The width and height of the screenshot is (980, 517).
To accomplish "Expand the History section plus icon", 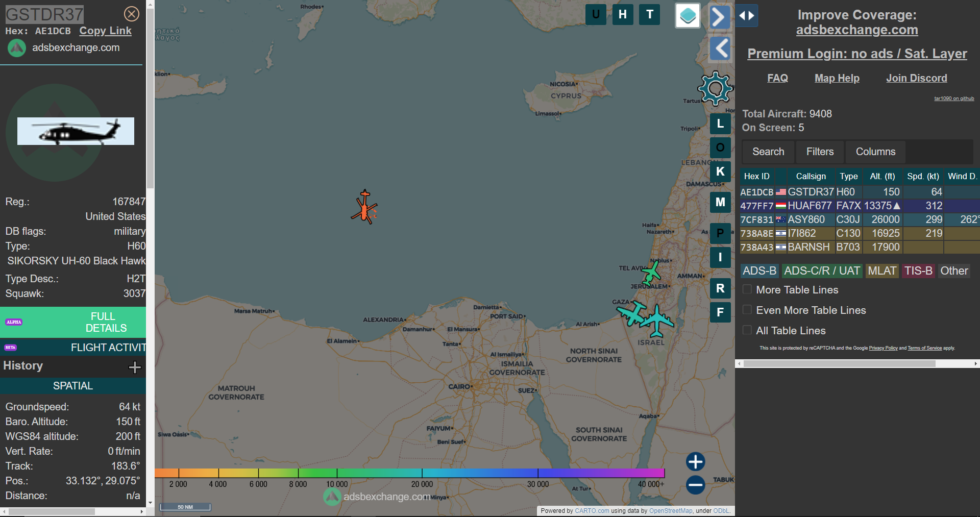I will 135,367.
